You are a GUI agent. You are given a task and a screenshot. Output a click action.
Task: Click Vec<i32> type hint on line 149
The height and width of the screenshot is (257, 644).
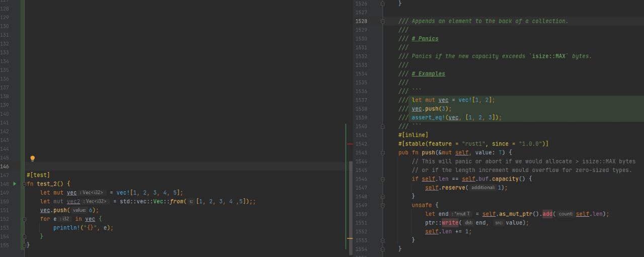[x=92, y=193]
